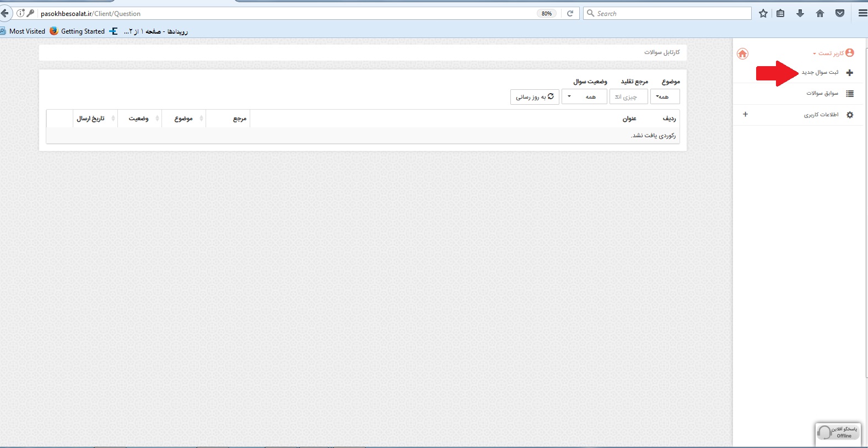The height and width of the screenshot is (448, 868).
Task: Click the plus icon beside ثبت سوال جدید
Action: click(849, 73)
